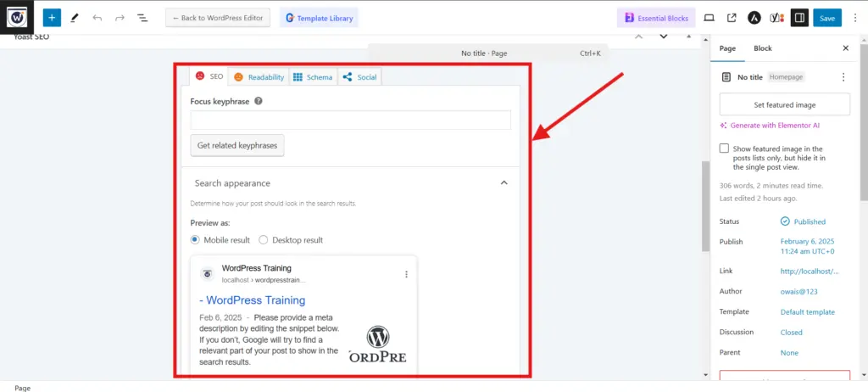Click Back to WordPress Editor button

coord(218,18)
